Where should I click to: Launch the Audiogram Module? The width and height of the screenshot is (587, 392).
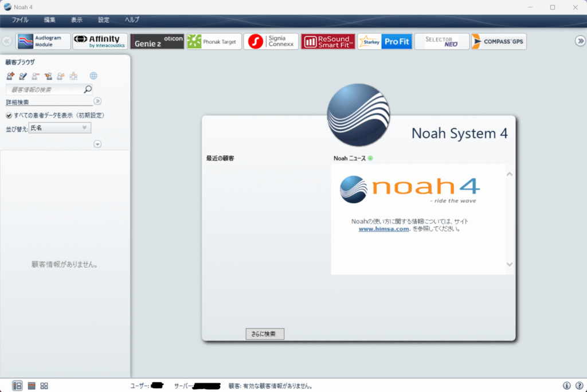[x=44, y=41]
